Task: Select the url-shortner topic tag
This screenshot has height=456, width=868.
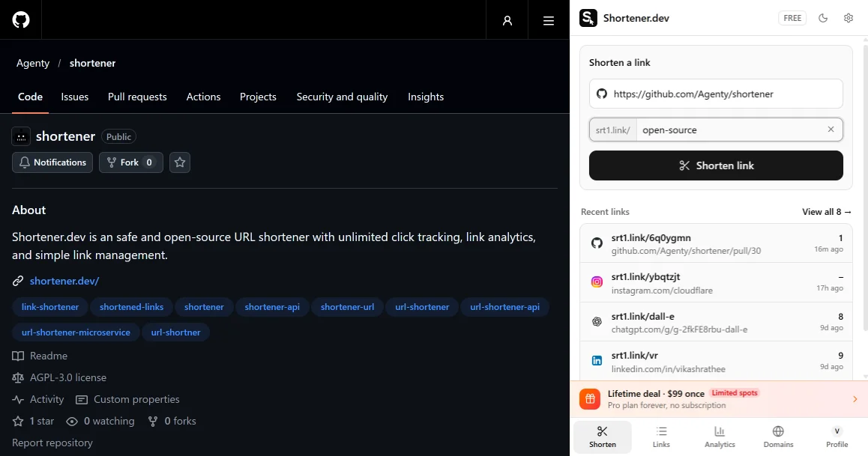Action: click(x=175, y=332)
